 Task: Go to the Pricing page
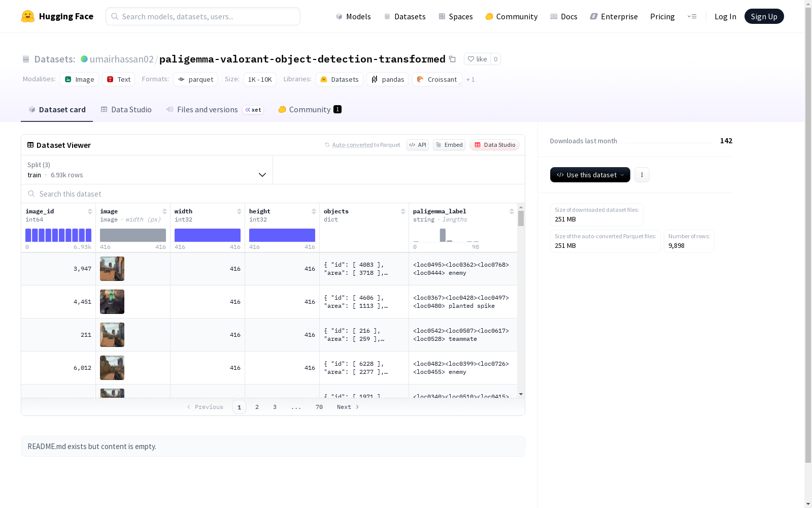click(662, 16)
